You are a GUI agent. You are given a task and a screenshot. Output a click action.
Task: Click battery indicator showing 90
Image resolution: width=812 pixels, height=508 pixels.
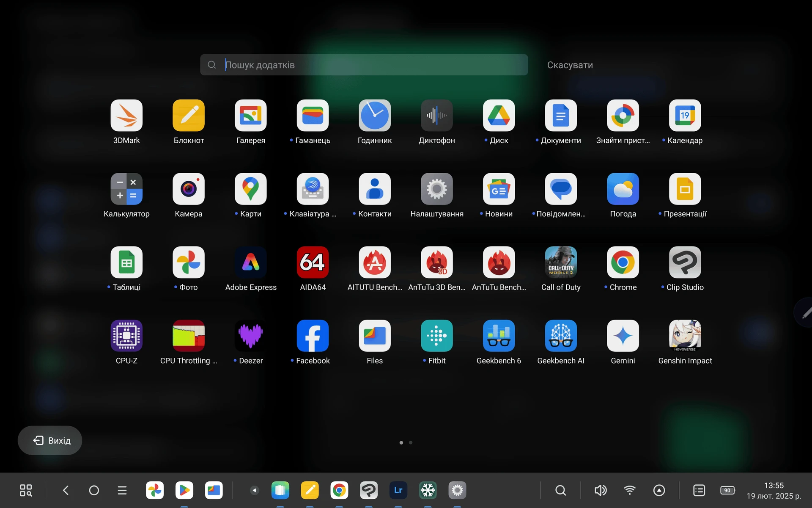pos(728,490)
